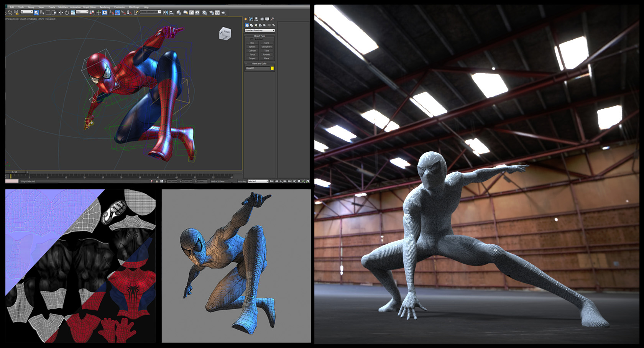Viewport: 644px width, 348px height.
Task: Click the Play Animation button
Action: click(281, 181)
